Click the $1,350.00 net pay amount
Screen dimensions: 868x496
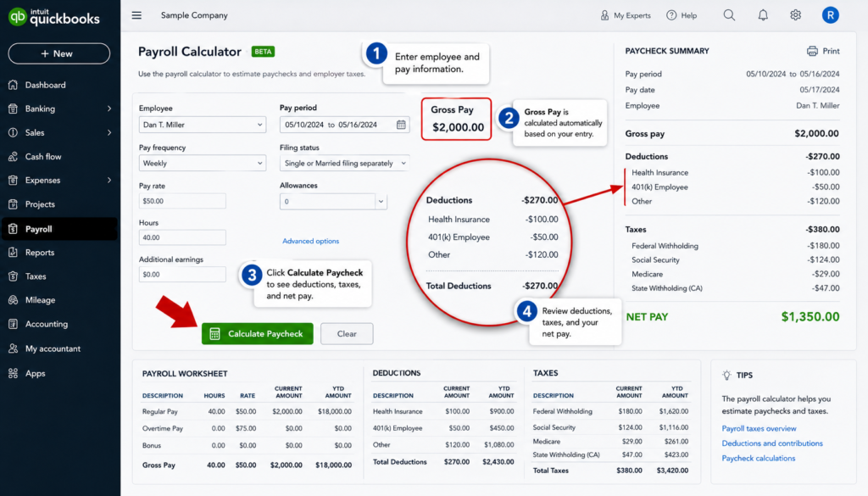[810, 316]
